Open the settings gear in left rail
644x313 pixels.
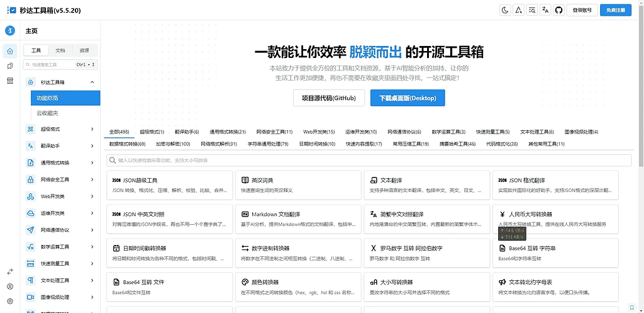pos(10,301)
